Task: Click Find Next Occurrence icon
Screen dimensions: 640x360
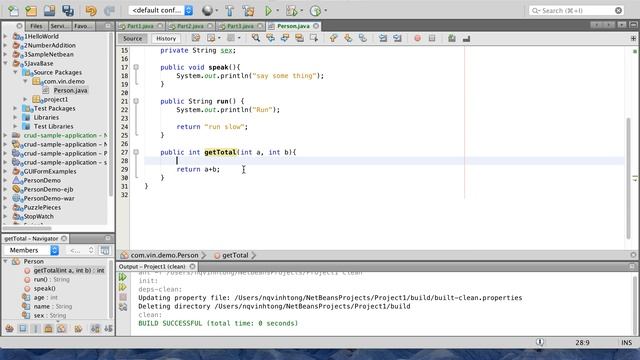Action: coord(285,38)
